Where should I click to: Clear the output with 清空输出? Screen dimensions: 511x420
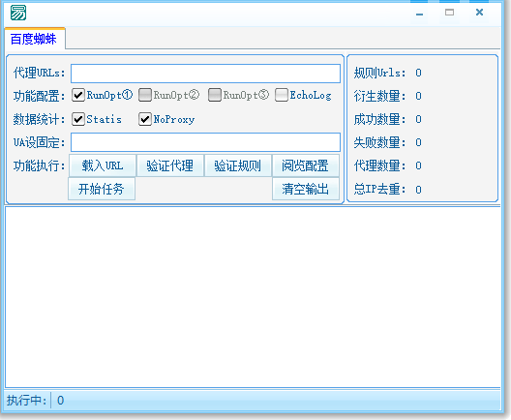306,189
